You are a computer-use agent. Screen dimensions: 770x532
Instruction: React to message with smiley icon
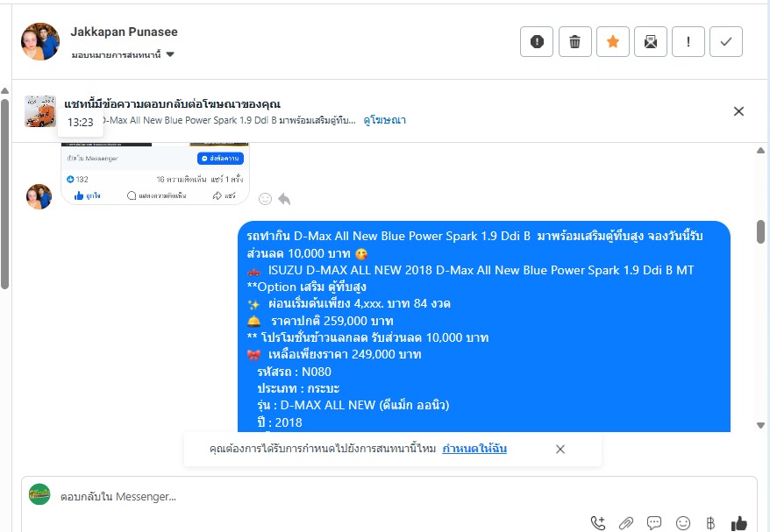pos(265,199)
